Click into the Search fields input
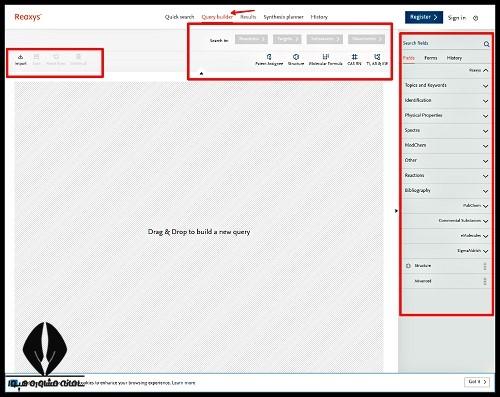Viewport: 500px width, 397px height. tap(442, 43)
